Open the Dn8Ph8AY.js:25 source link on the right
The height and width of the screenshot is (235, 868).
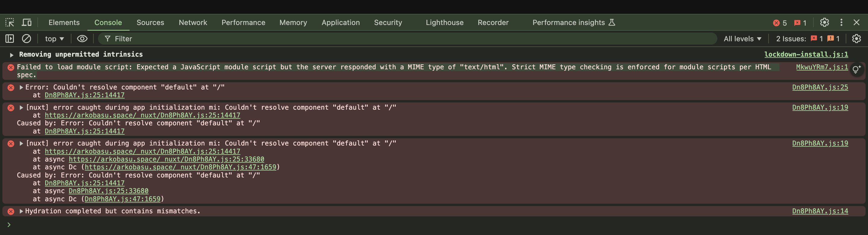(820, 87)
